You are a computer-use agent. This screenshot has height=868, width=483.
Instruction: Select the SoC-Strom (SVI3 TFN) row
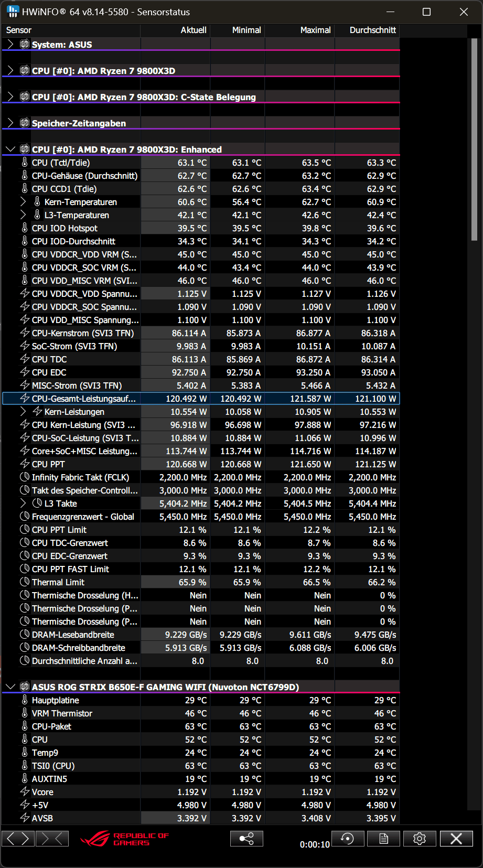201,346
